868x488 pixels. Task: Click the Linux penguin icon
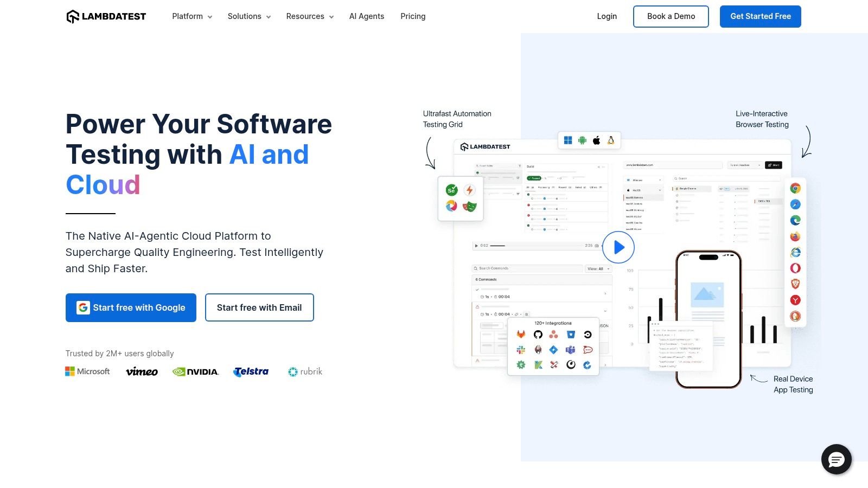click(611, 140)
